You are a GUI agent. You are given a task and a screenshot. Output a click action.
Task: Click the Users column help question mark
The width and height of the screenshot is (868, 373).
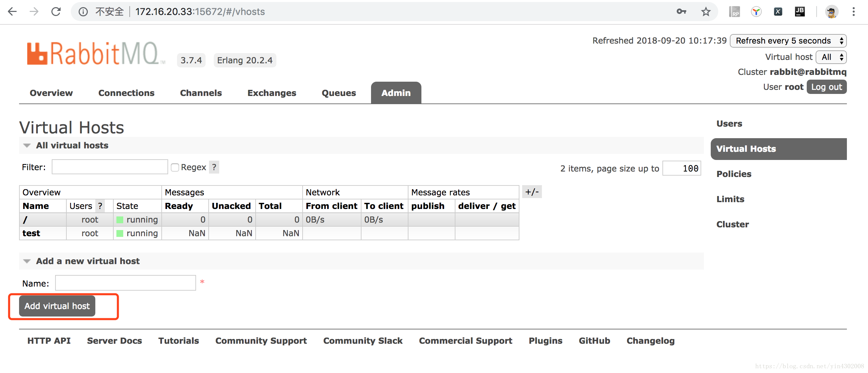100,206
